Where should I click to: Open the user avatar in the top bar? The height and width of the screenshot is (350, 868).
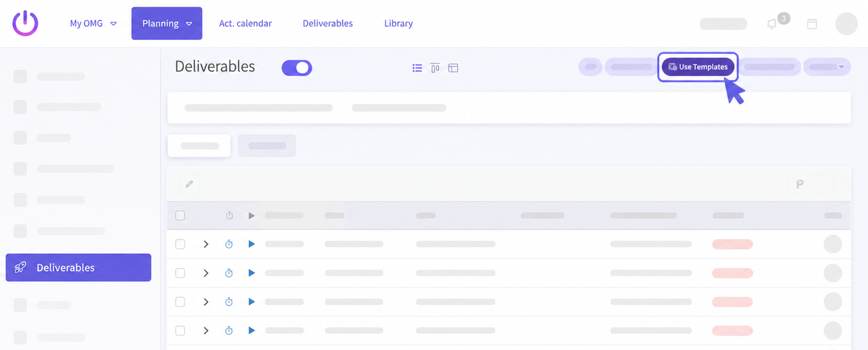coord(846,24)
